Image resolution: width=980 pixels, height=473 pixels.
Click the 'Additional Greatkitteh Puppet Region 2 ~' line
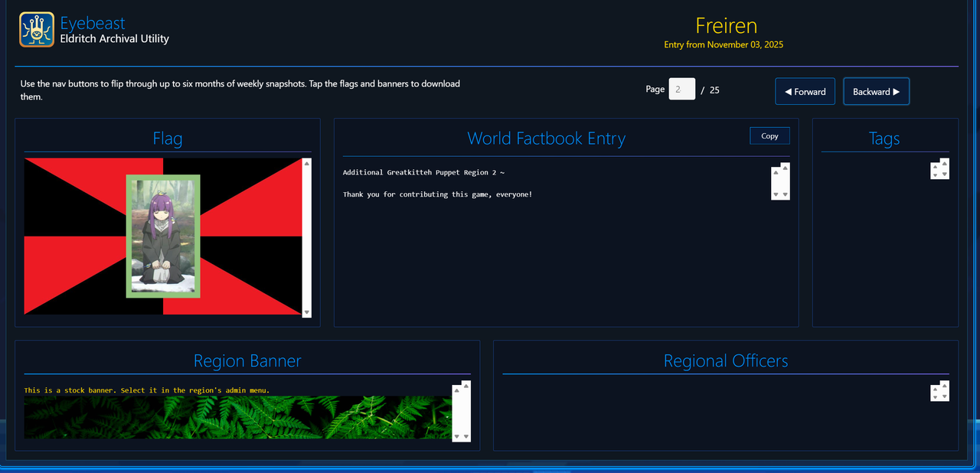coord(423,173)
